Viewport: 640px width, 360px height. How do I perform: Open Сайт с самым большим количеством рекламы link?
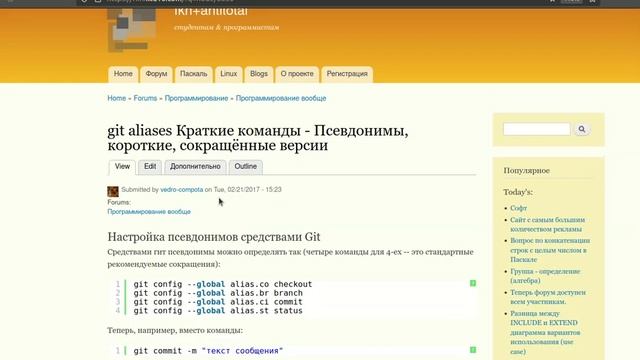pyautogui.click(x=547, y=224)
